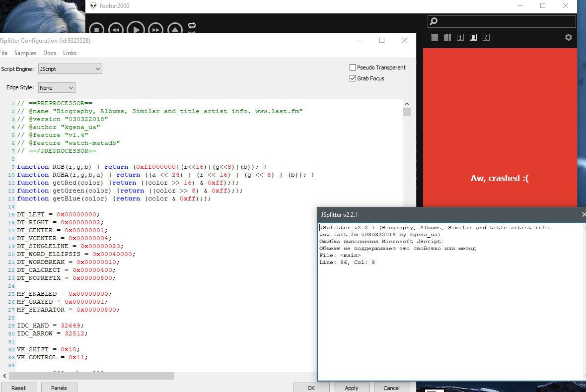Open the Edge Style dropdown

57,88
